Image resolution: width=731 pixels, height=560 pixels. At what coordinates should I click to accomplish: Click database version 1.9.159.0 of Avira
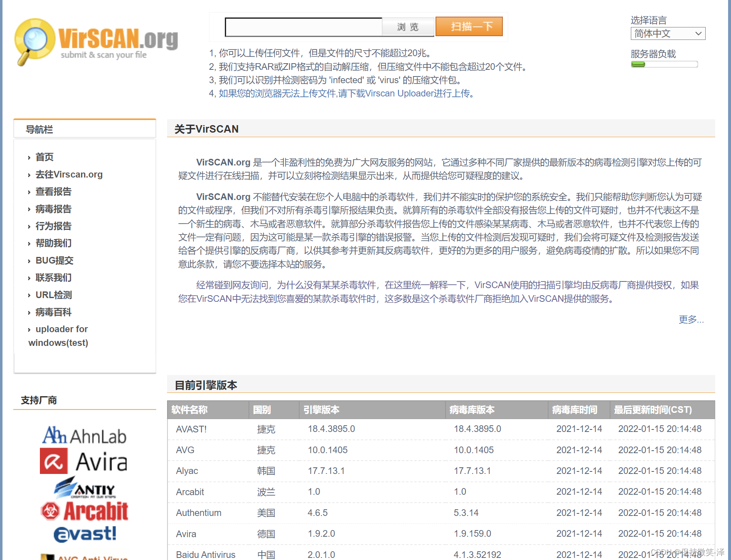473,534
